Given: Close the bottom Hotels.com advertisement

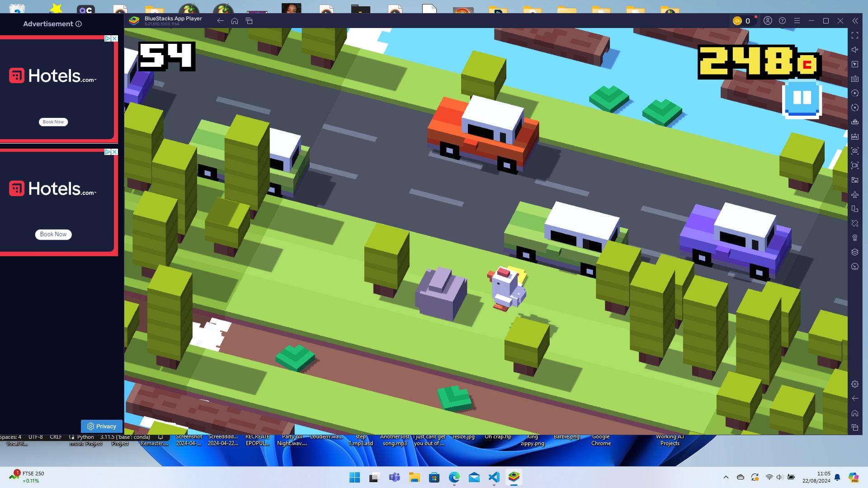Looking at the screenshot, I should (x=115, y=152).
